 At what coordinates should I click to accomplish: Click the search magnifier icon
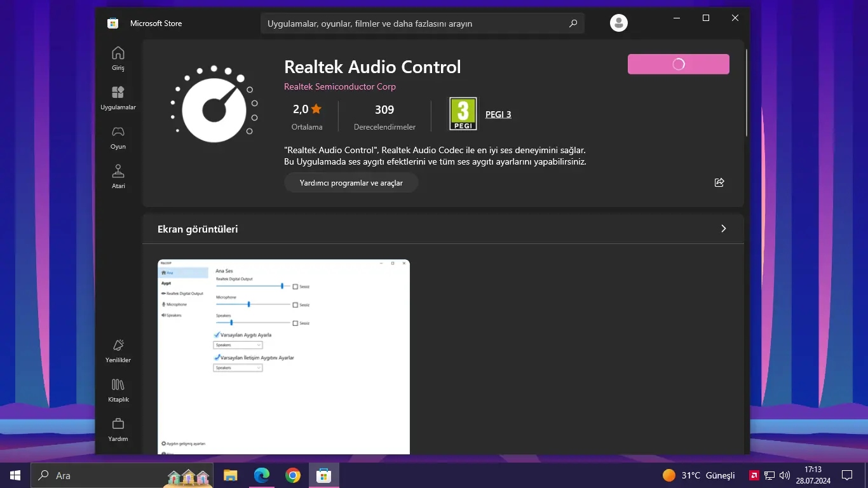point(573,24)
